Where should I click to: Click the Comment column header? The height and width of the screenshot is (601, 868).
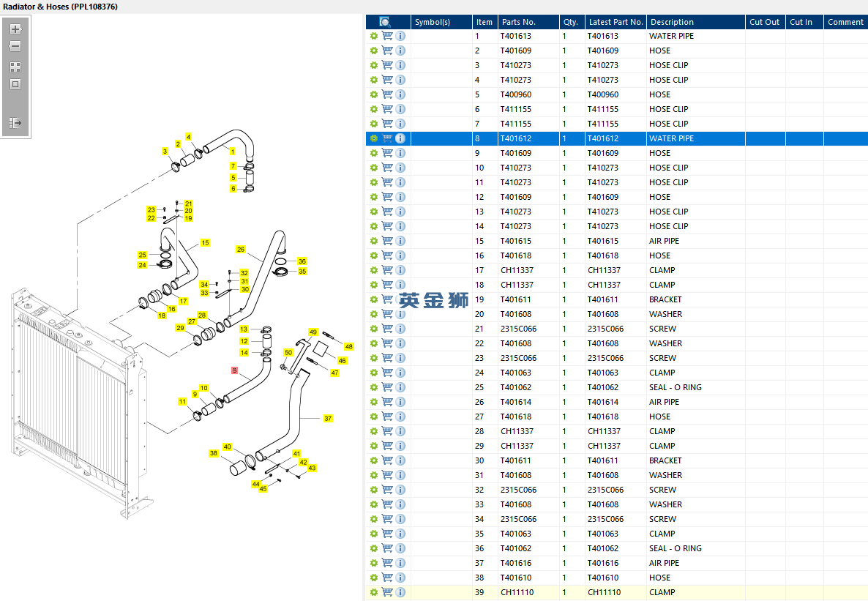[845, 22]
